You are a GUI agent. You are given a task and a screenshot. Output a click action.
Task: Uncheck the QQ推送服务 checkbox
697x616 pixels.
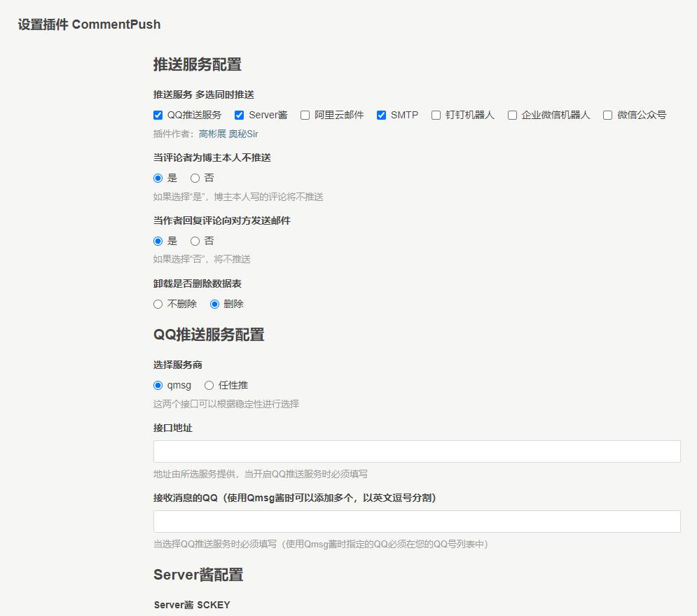[158, 115]
